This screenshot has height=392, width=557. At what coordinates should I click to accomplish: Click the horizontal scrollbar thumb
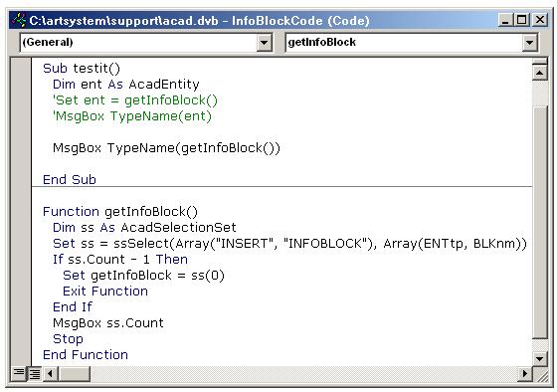coord(74,373)
